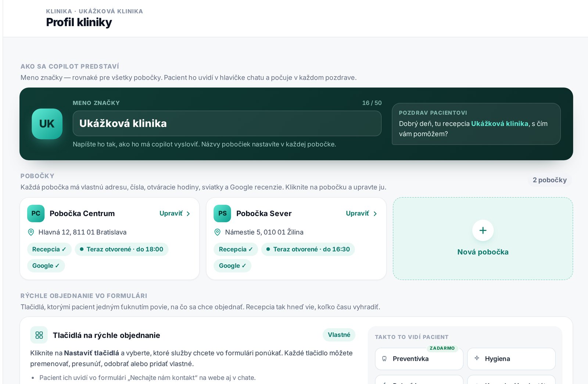
Task: Expand Pobočka Sever via its chevron arrow
Action: tap(375, 214)
